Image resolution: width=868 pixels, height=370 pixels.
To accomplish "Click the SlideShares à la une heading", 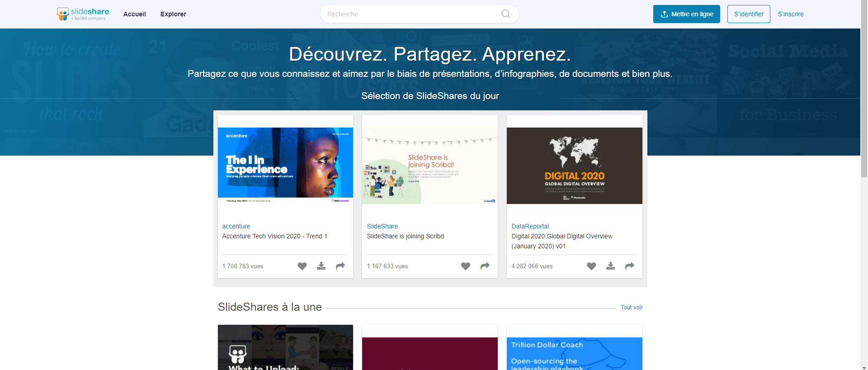I will (270, 307).
